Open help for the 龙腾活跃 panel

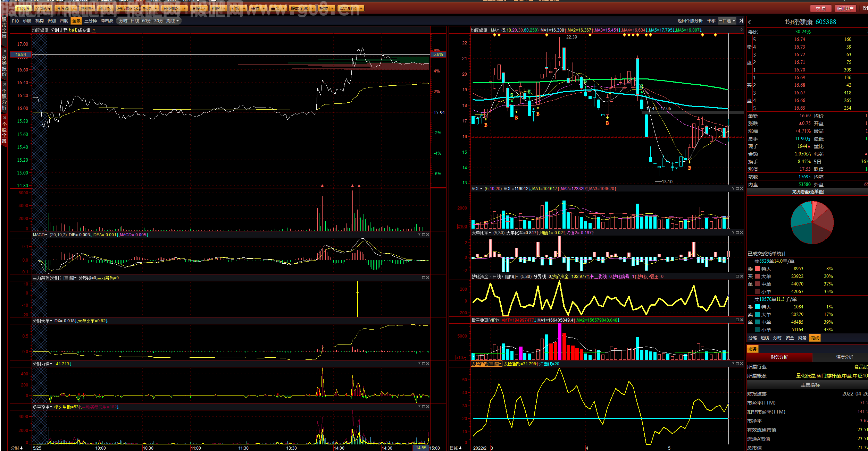point(733,364)
